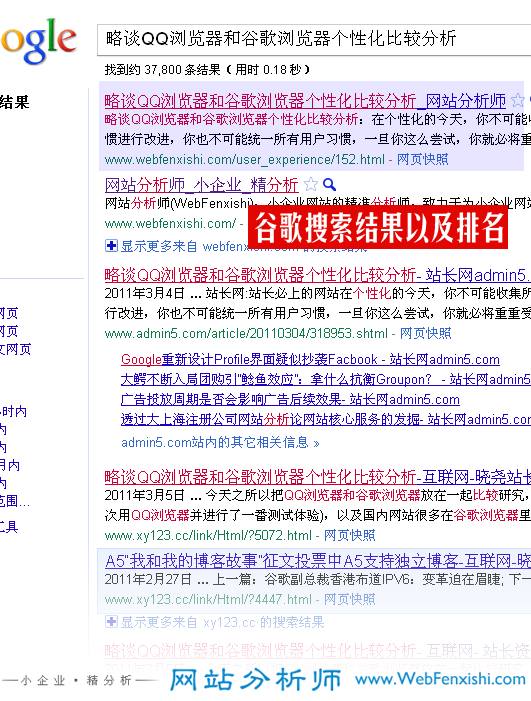Open the A5"我和我的博客故事"征文投票 result
The image size is (531, 701).
point(317,561)
